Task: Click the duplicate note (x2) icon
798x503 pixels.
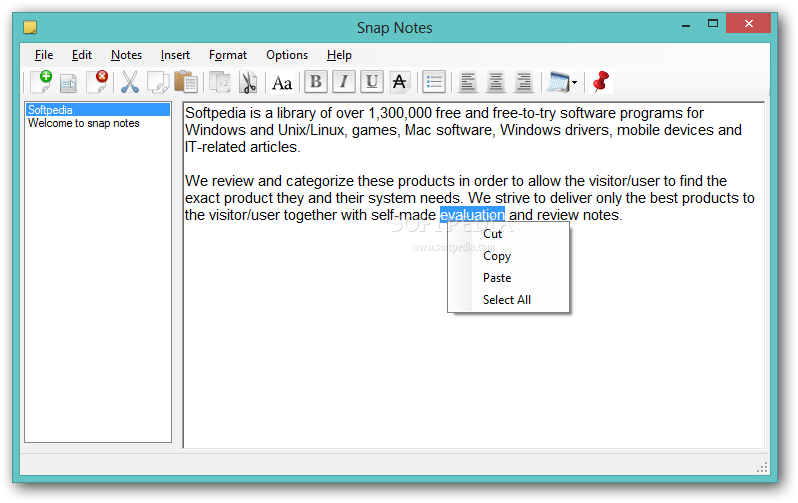Action: (x=220, y=82)
